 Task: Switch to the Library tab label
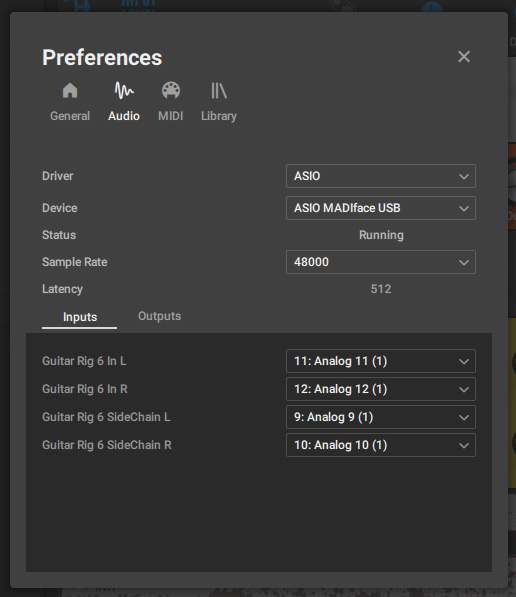[x=219, y=116]
